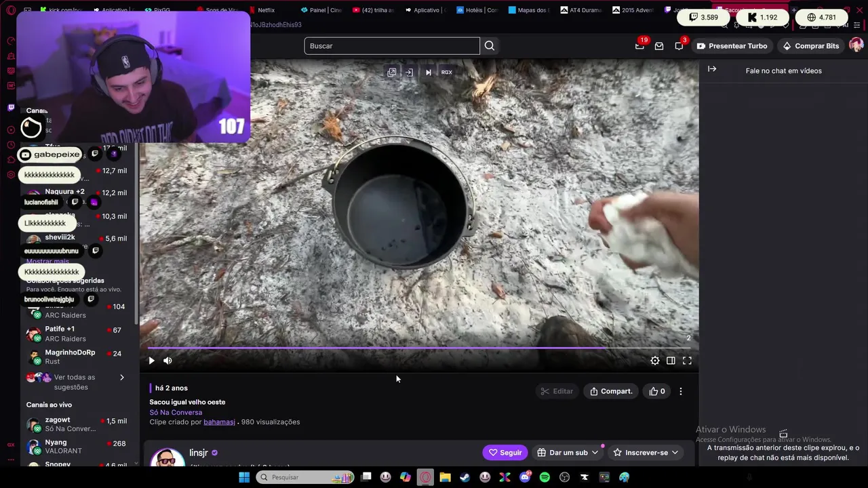Click the Compart. share button

pyautogui.click(x=611, y=391)
